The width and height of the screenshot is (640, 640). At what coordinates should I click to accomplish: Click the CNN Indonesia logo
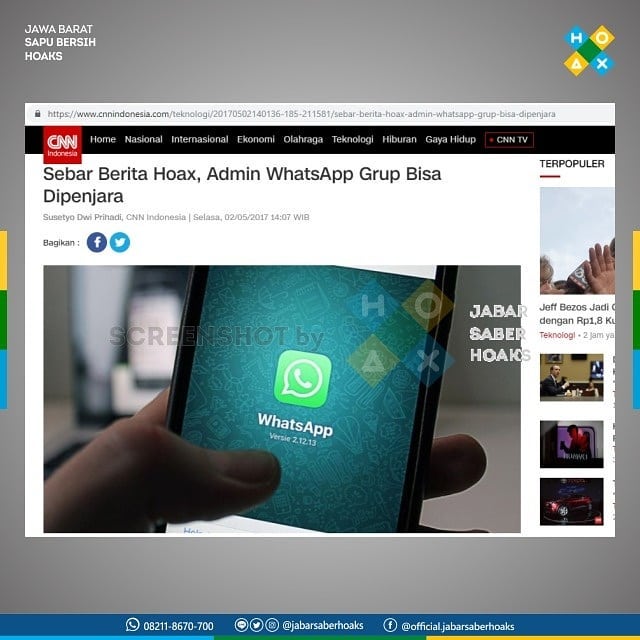tap(62, 144)
